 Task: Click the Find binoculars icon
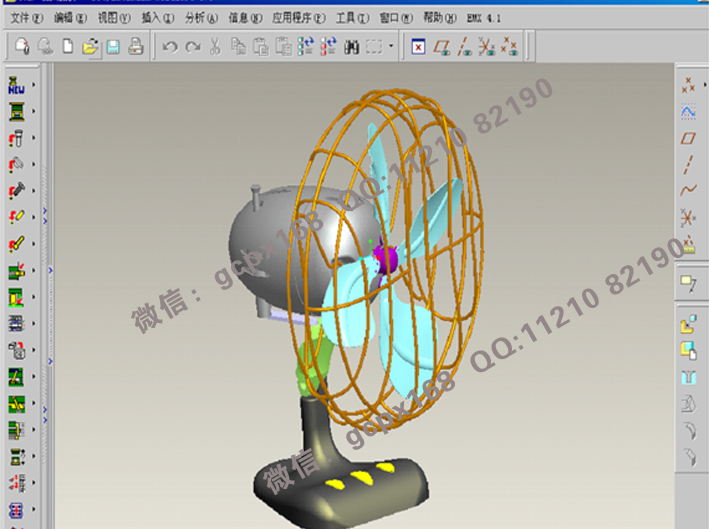coord(351,46)
